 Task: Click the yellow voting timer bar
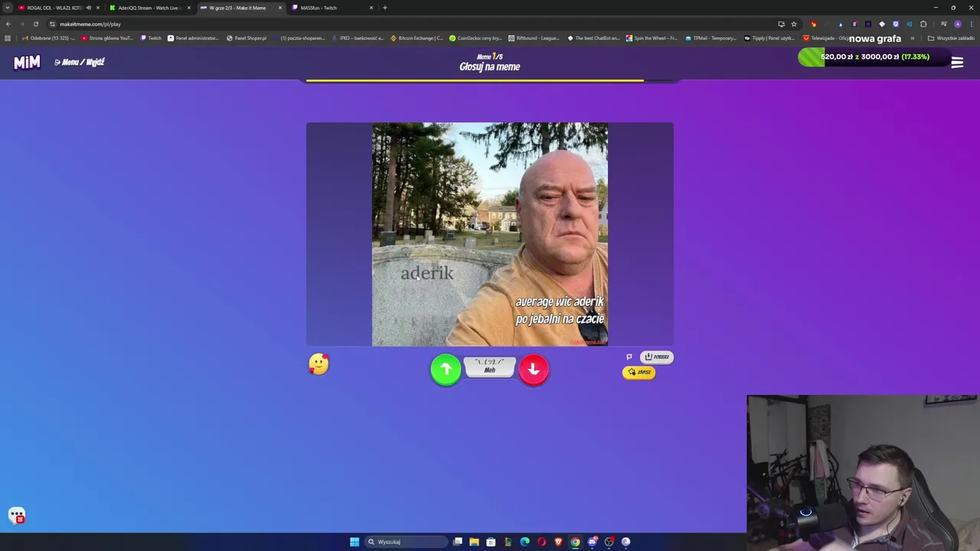coord(475,80)
